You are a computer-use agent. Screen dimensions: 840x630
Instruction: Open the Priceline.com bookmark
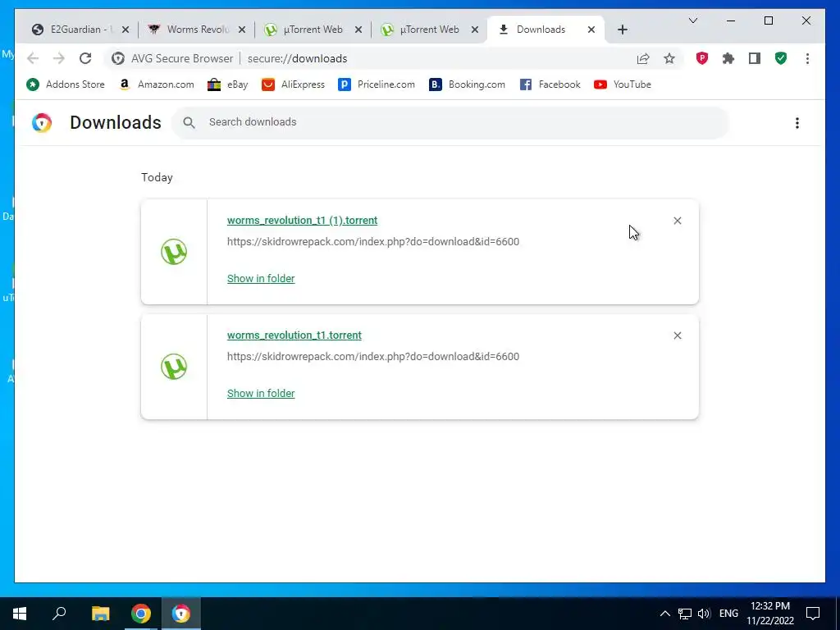tap(377, 84)
